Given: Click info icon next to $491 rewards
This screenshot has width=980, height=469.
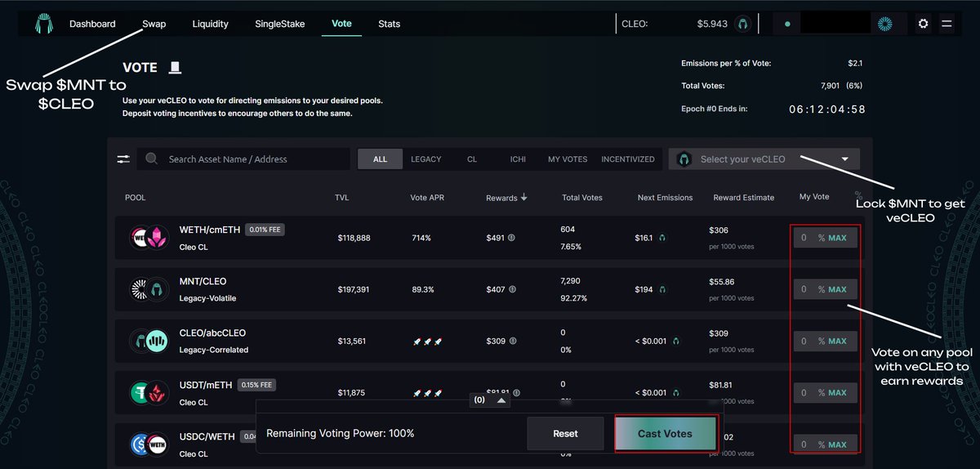Looking at the screenshot, I should pos(511,238).
